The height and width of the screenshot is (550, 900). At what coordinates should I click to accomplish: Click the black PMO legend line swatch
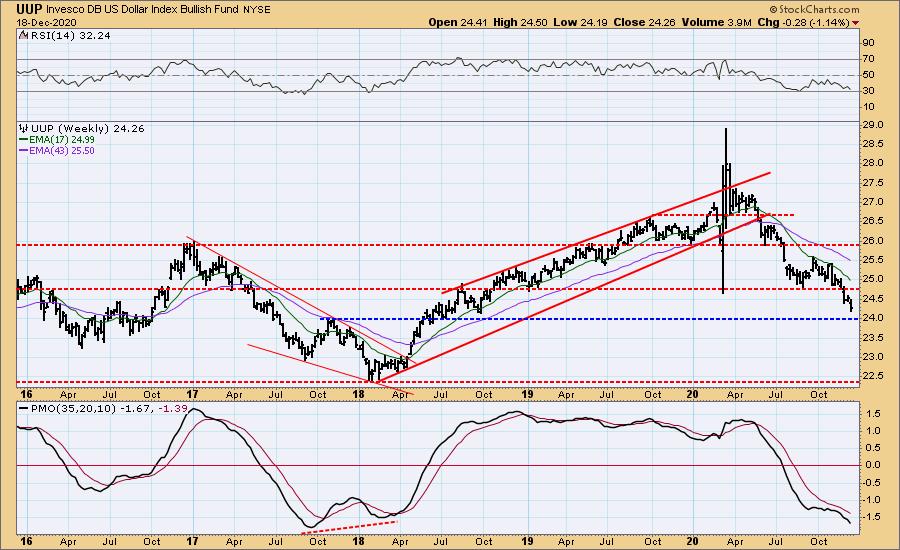[x=24, y=409]
